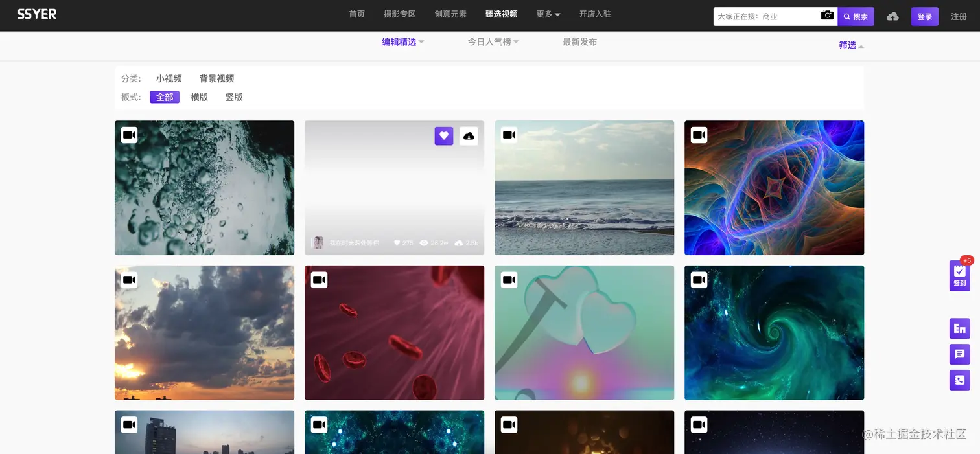
Task: Open the water bubbles video thumbnail
Action: (x=204, y=188)
